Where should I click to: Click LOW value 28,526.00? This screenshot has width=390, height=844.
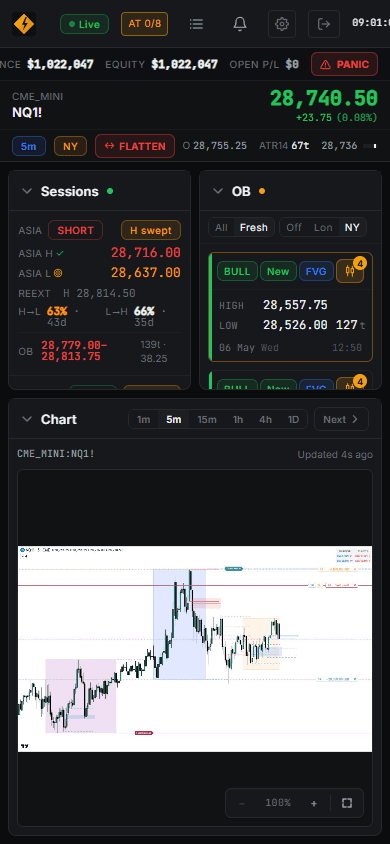pos(295,325)
